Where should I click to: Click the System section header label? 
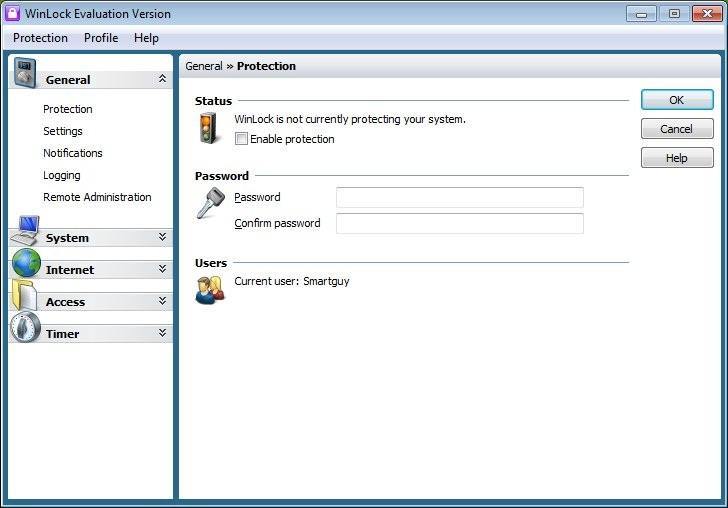[67, 238]
